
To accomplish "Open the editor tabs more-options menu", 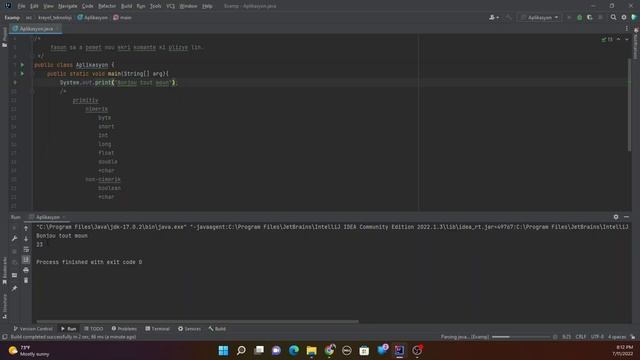I will [x=627, y=29].
